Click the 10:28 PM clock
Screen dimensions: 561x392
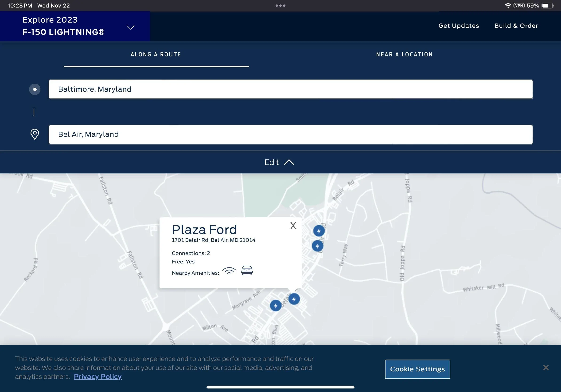(20, 5)
